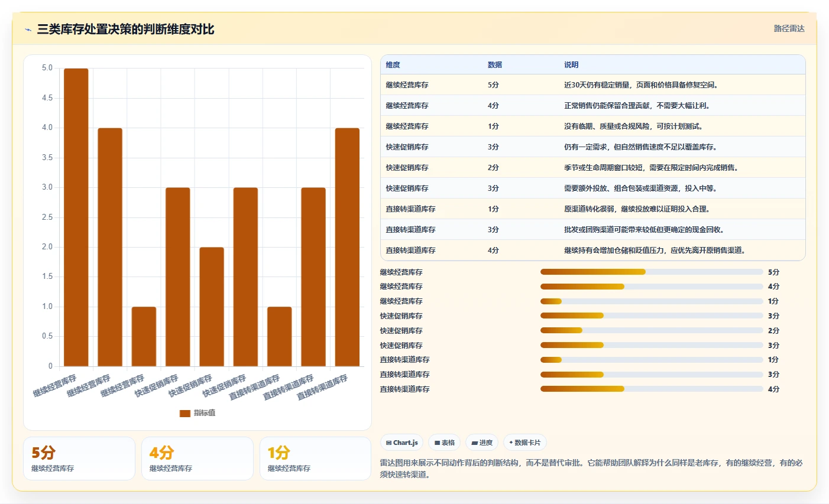Click the 数据 column header
The height and width of the screenshot is (504, 829).
tap(495, 65)
